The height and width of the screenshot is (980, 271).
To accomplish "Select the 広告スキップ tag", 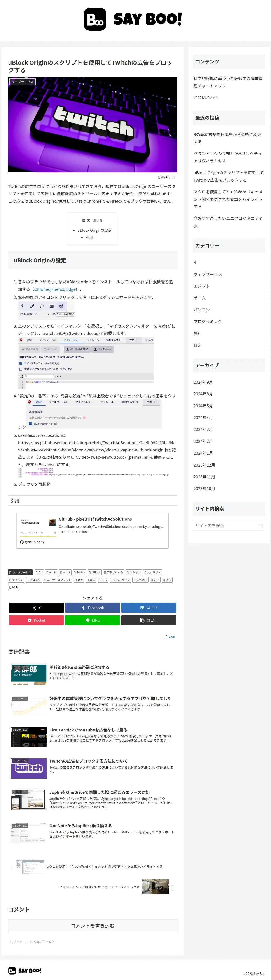I will click(x=121, y=580).
